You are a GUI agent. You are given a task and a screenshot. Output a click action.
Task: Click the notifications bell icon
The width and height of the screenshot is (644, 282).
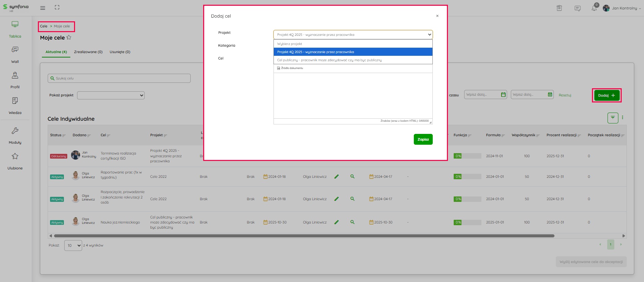(594, 8)
